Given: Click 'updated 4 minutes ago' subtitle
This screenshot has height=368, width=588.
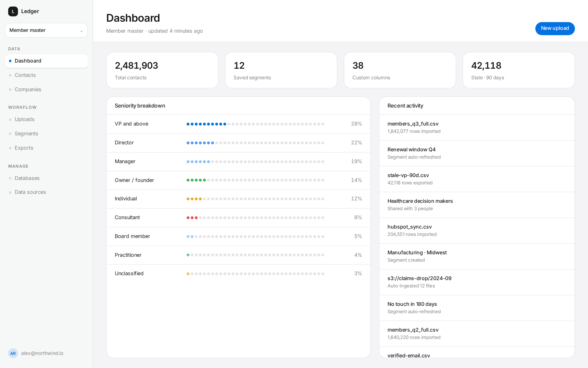Looking at the screenshot, I should coord(175,31).
